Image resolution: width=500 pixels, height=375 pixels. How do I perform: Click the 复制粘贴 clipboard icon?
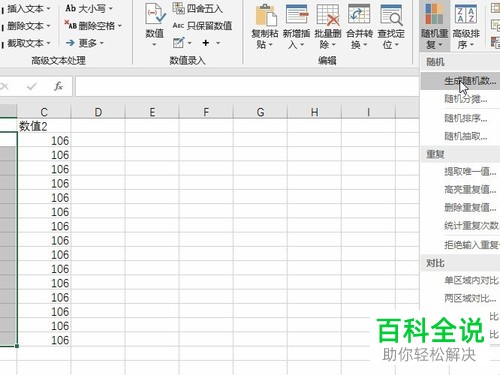[266, 15]
